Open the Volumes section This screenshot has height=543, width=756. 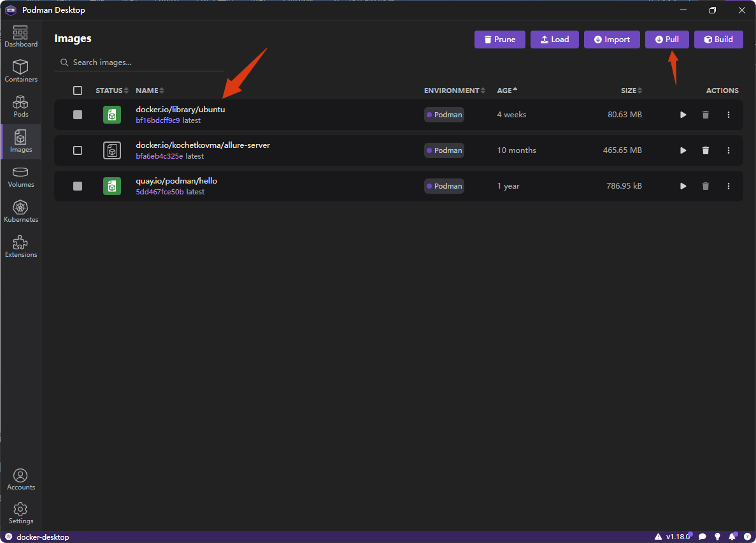click(x=21, y=177)
